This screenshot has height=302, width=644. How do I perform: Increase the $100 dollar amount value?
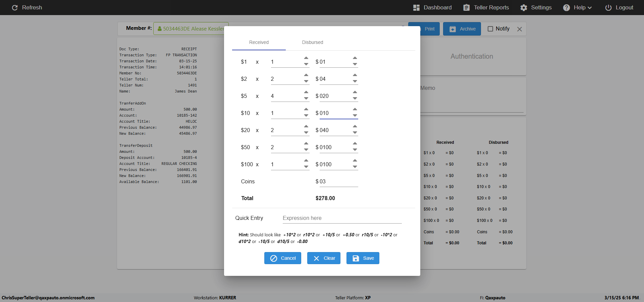355,161
